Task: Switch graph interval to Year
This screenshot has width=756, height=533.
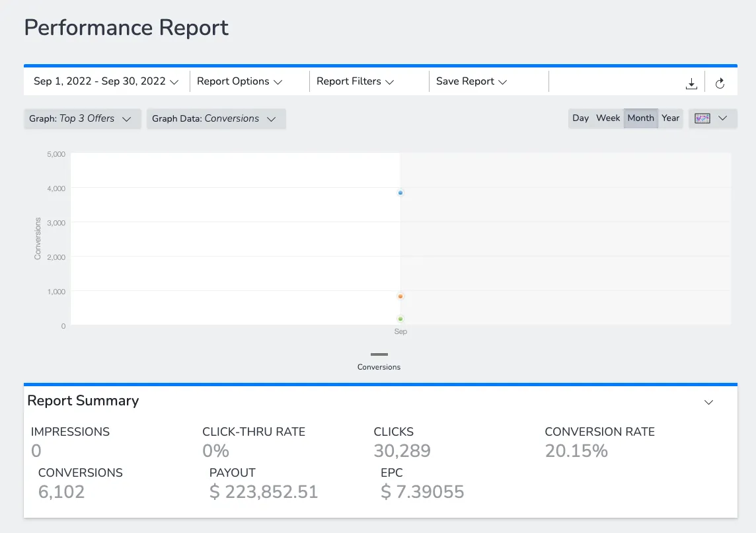Action: point(670,118)
